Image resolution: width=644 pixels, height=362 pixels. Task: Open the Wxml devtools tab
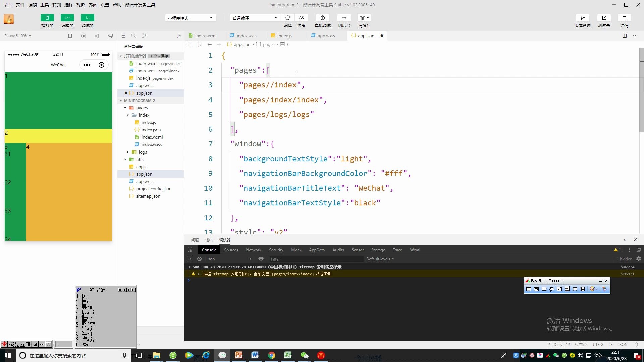415,250
